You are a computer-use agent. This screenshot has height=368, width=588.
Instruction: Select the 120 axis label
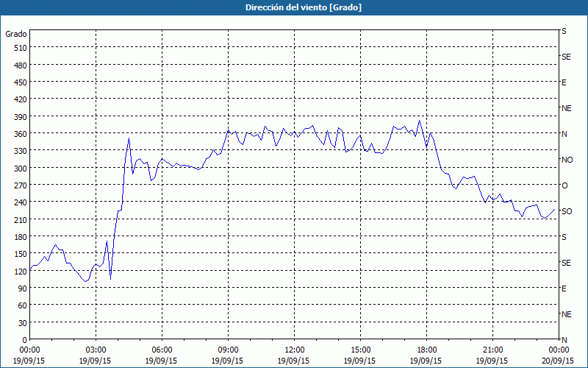(21, 271)
